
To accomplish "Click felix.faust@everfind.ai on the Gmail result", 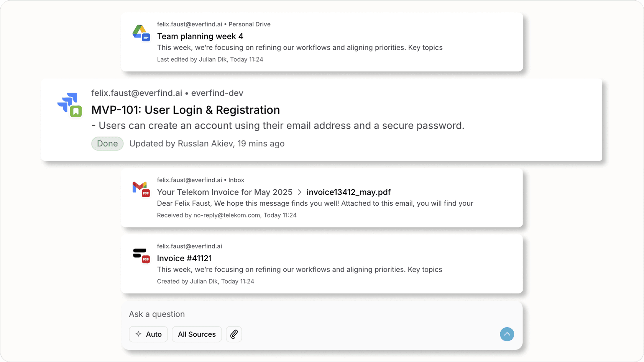I will (x=189, y=180).
